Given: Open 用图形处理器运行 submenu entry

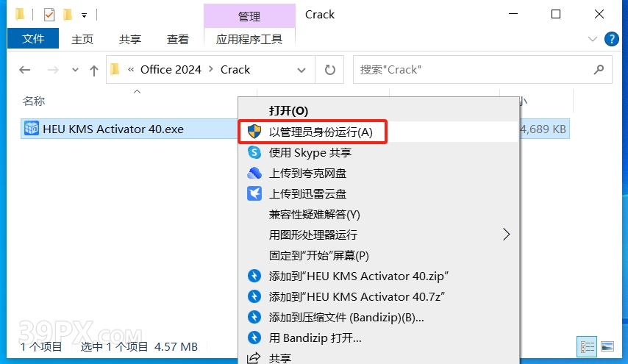Looking at the screenshot, I should [x=379, y=235].
